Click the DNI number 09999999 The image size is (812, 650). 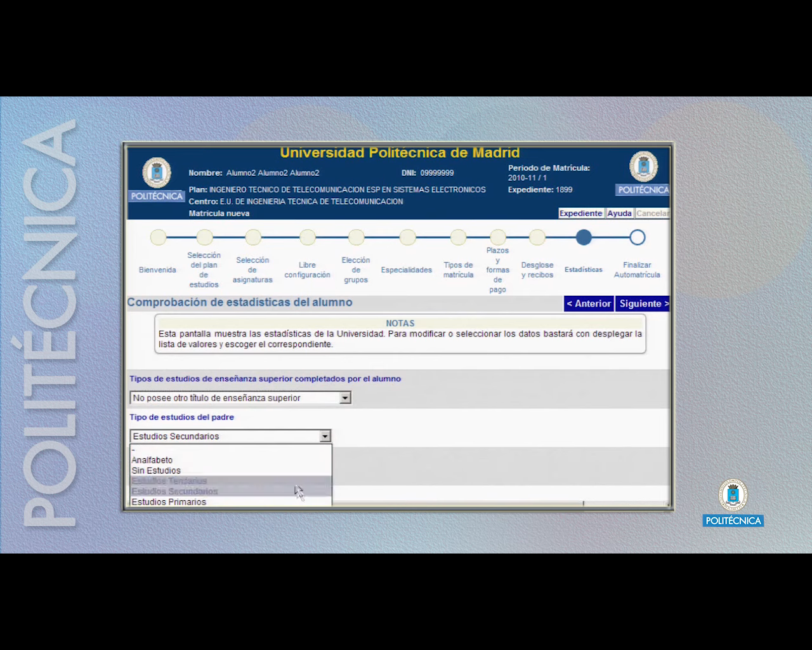[437, 173]
